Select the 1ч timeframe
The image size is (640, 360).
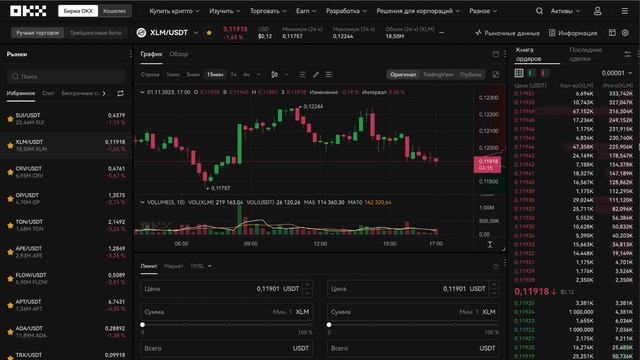pos(233,75)
